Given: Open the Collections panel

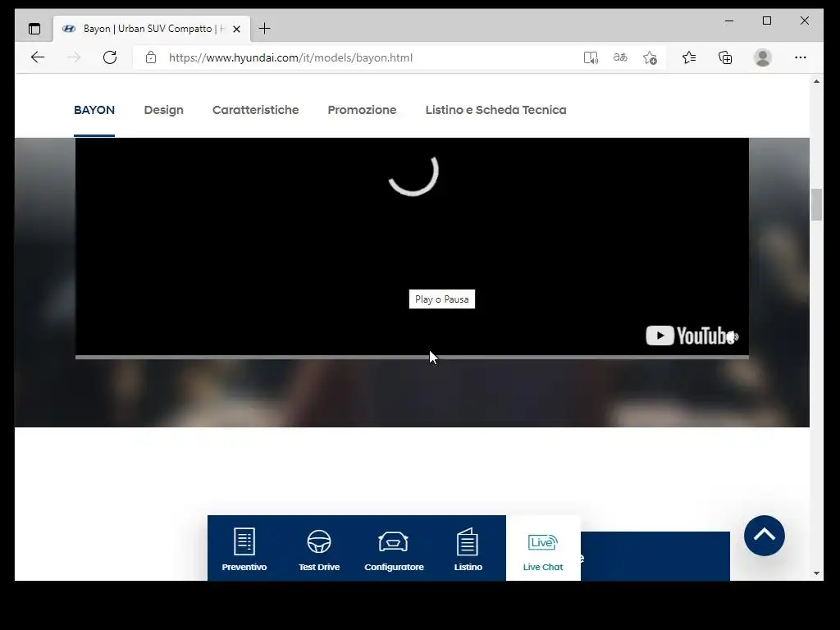Looking at the screenshot, I should [725, 57].
